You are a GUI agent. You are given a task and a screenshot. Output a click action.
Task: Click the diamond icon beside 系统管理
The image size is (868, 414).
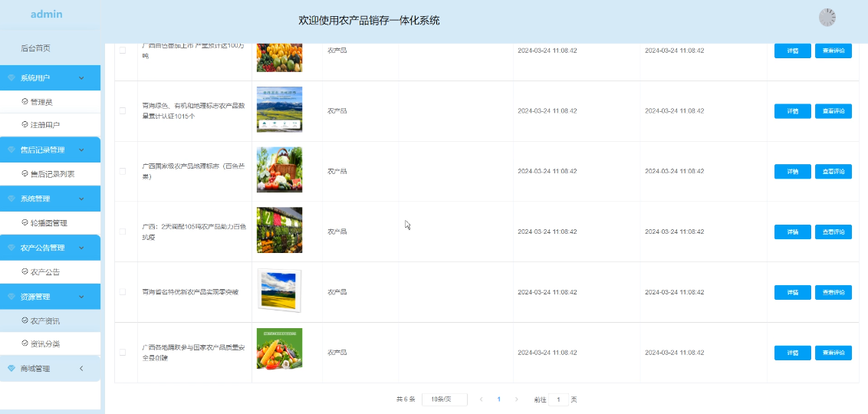tap(12, 199)
